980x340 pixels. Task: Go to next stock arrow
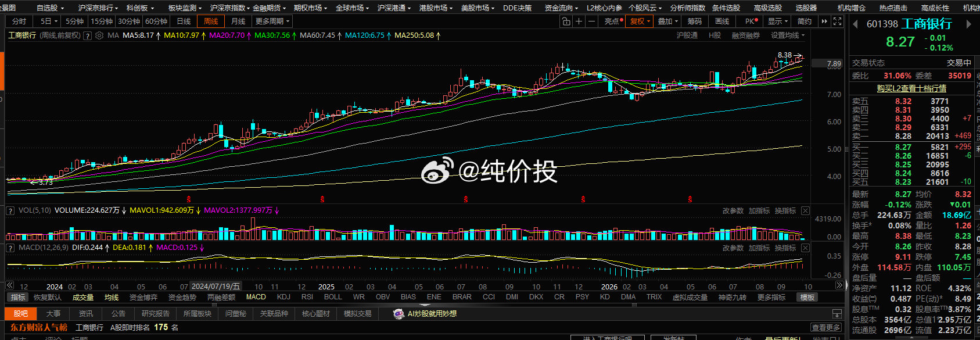point(968,24)
